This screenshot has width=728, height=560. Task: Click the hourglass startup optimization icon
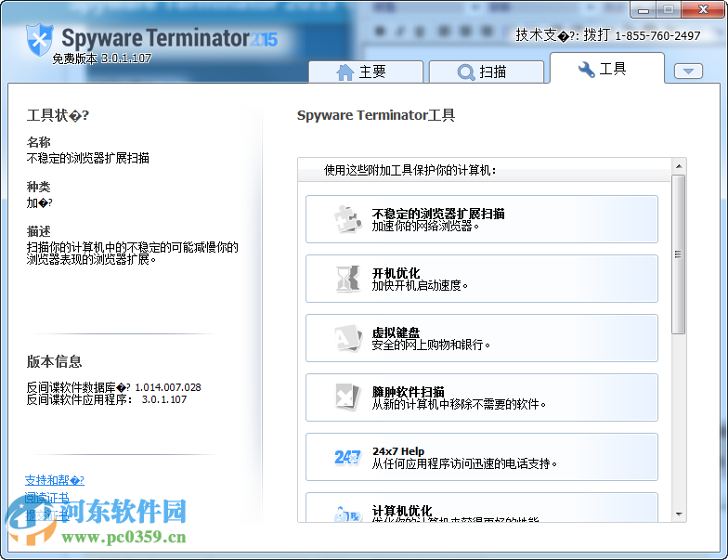(347, 279)
